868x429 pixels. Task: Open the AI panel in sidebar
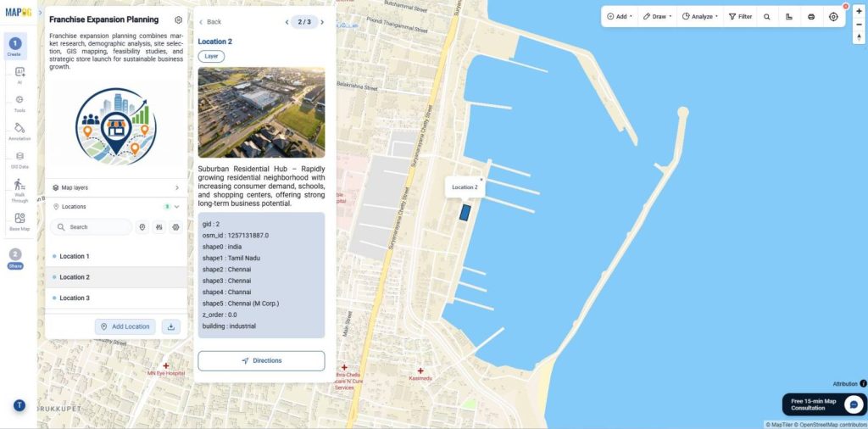coord(19,75)
